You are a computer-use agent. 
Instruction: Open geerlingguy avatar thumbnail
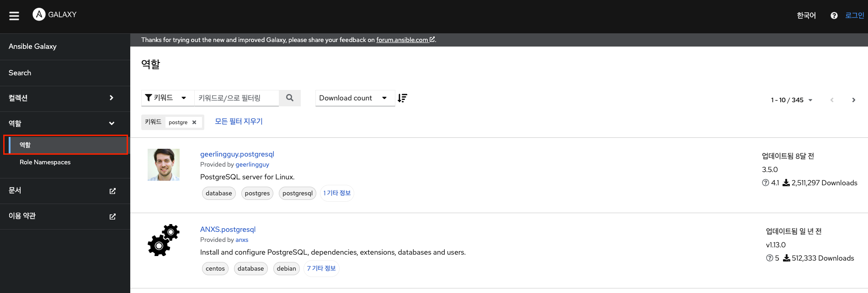(164, 165)
